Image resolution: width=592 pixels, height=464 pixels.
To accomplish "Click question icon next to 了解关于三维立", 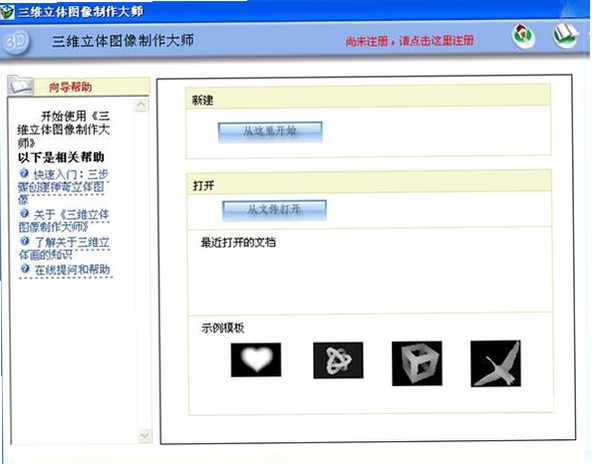I will pos(25,241).
